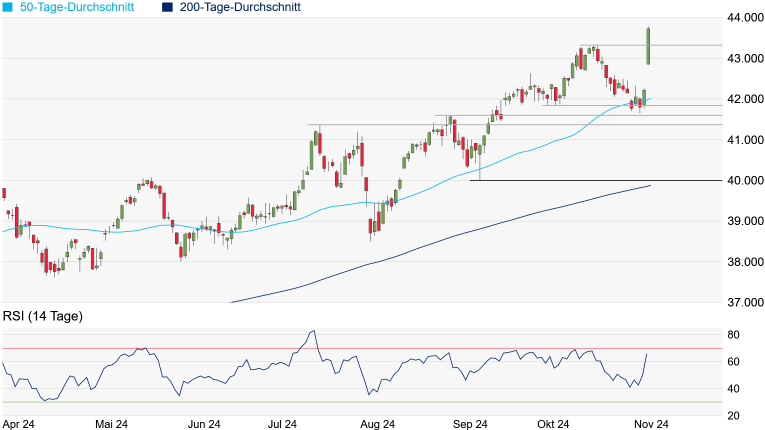
Task: Toggle the 50-Tage-Durchschnitt legend label
Action: click(x=80, y=8)
